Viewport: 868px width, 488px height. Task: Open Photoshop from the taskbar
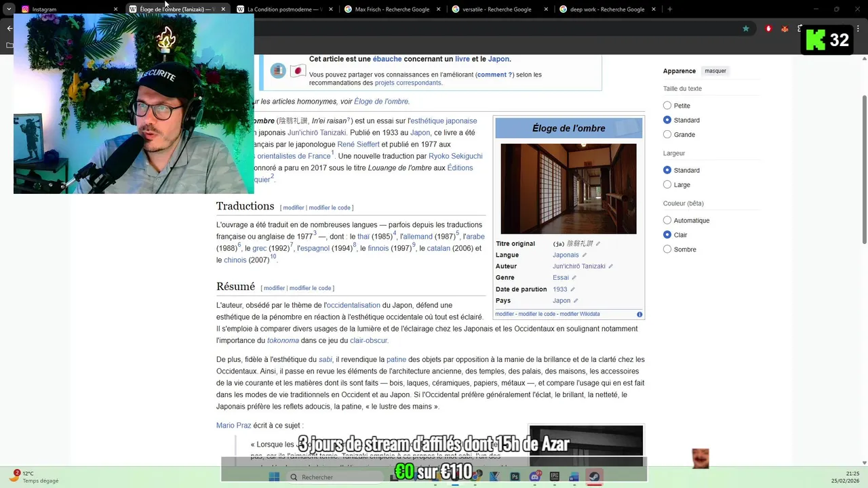pyautogui.click(x=515, y=477)
